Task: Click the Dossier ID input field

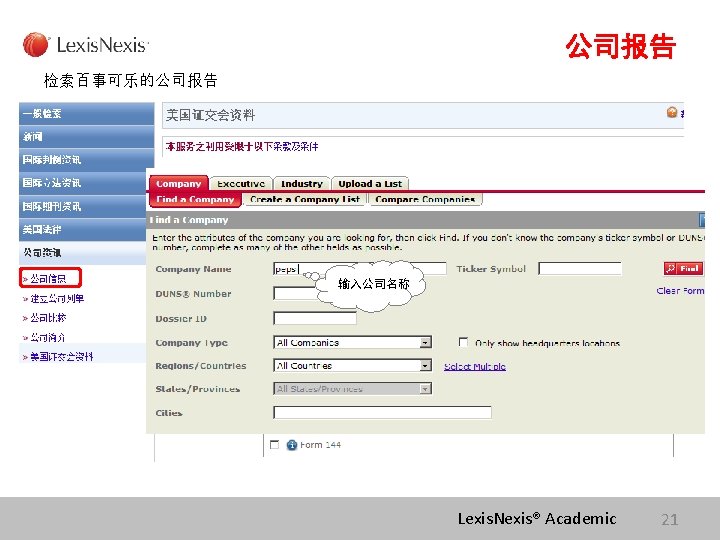Action: (x=315, y=318)
